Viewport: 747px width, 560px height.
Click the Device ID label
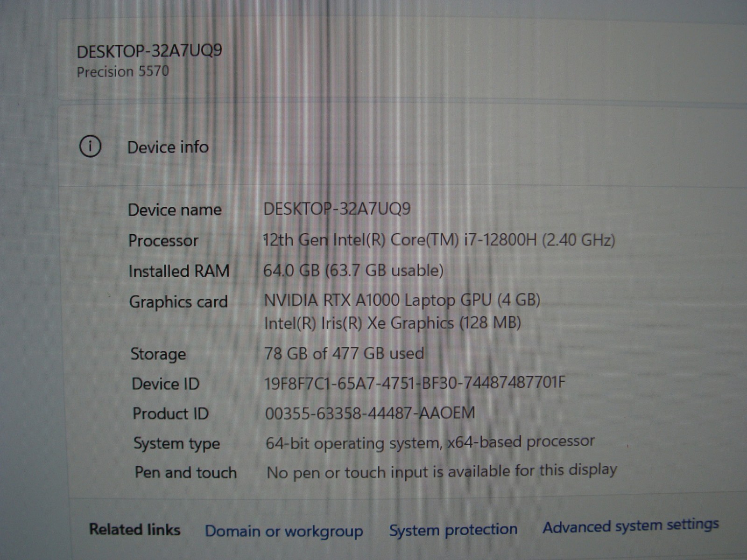coord(165,384)
